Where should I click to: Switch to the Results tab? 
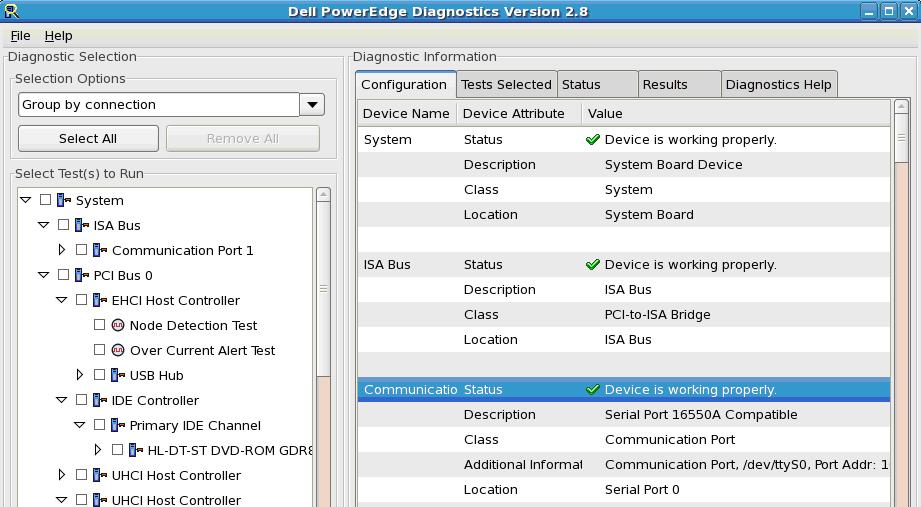pos(680,85)
